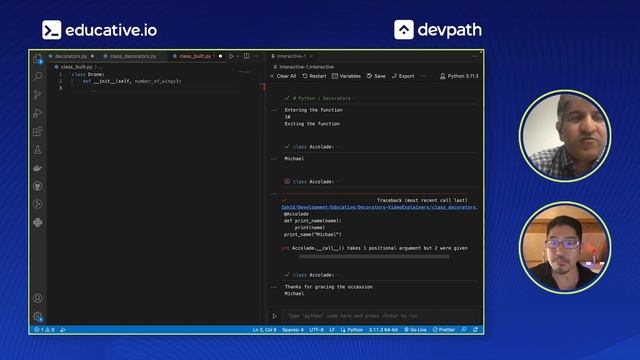Image resolution: width=640 pixels, height=360 pixels.
Task: Click the editor minimap
Action: click(x=246, y=72)
